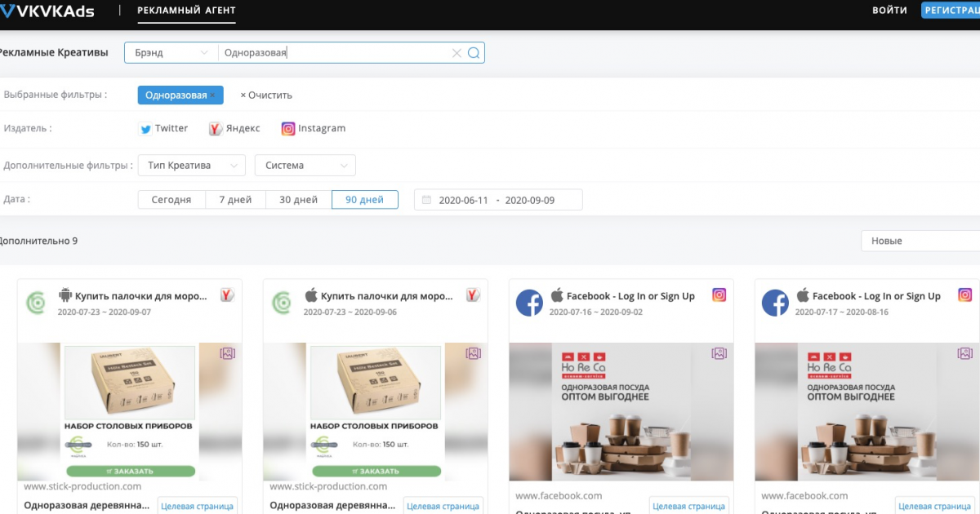Screen dimensions: 980x514
Task: Click Целевая страница on 2020-09-02 card
Action: coord(688,507)
